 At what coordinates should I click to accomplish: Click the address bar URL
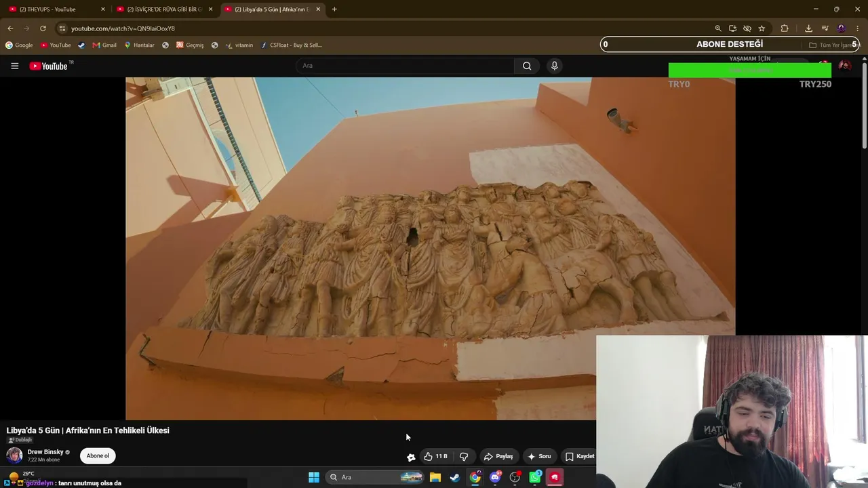point(123,28)
